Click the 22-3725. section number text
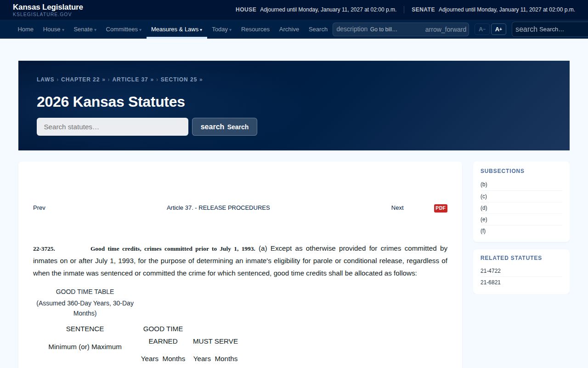Viewport: 588px width, 368px height. [x=44, y=249]
